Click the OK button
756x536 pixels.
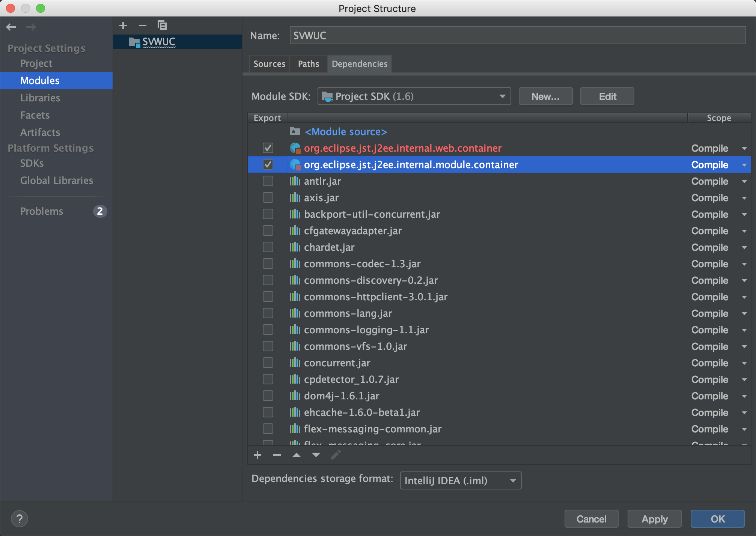pyautogui.click(x=718, y=519)
